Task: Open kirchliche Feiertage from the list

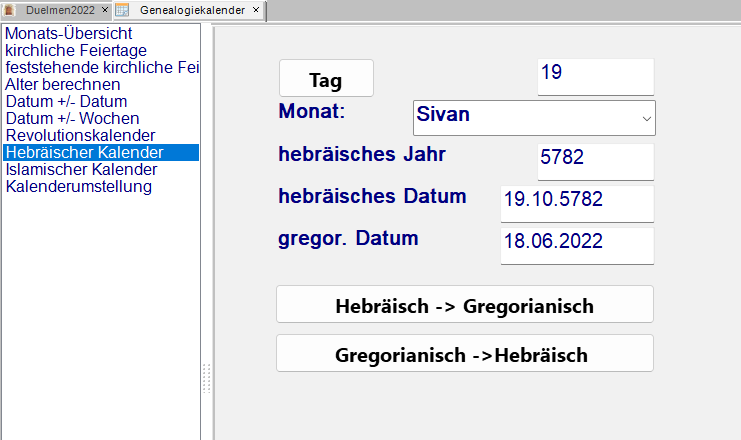Action: point(76,50)
